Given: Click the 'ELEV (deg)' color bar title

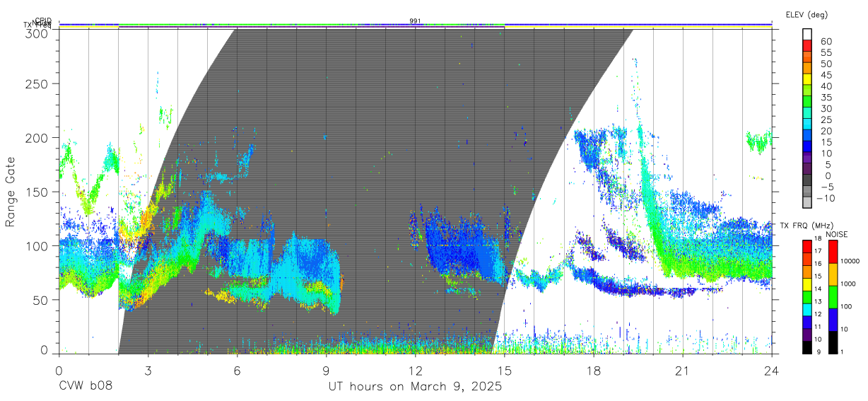Looking at the screenshot, I should coord(807,15).
